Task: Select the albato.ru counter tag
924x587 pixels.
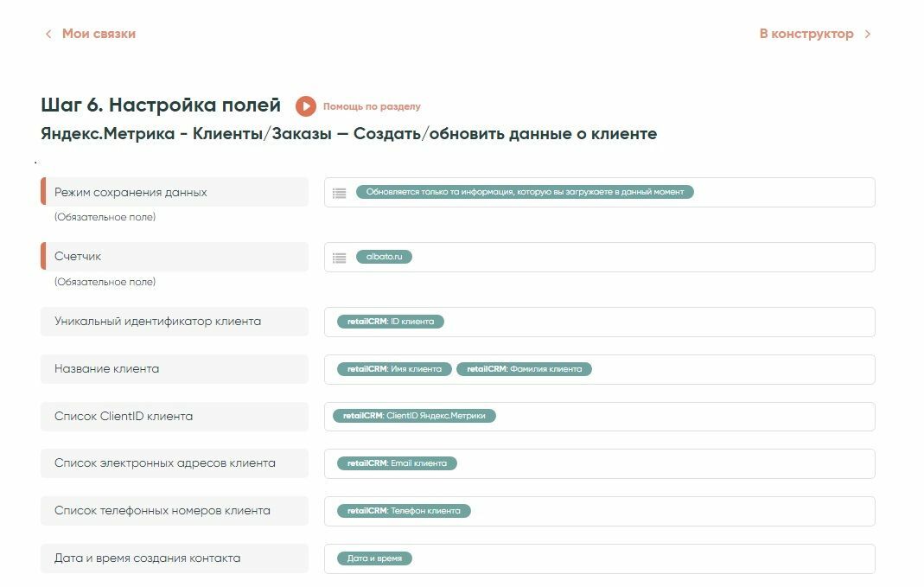Action: click(x=384, y=258)
